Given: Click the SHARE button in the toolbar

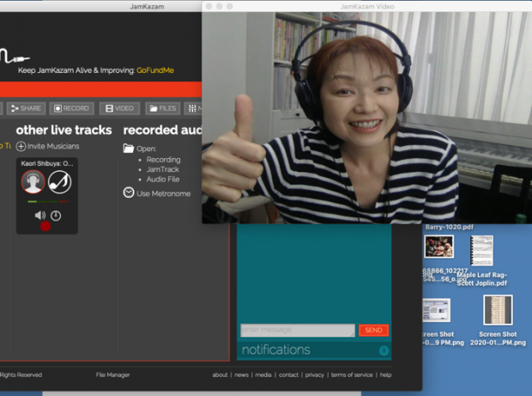Looking at the screenshot, I should (26, 109).
